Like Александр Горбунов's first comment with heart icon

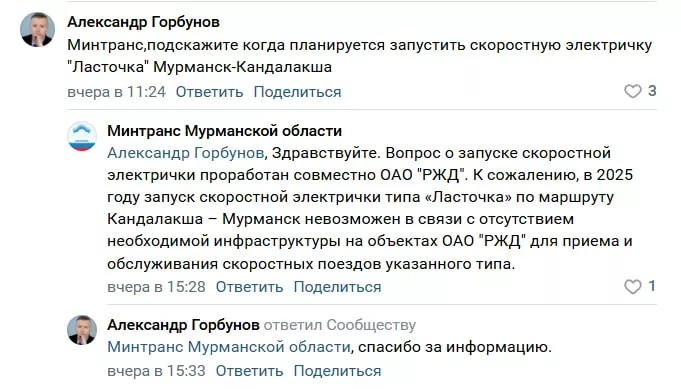pos(632,91)
